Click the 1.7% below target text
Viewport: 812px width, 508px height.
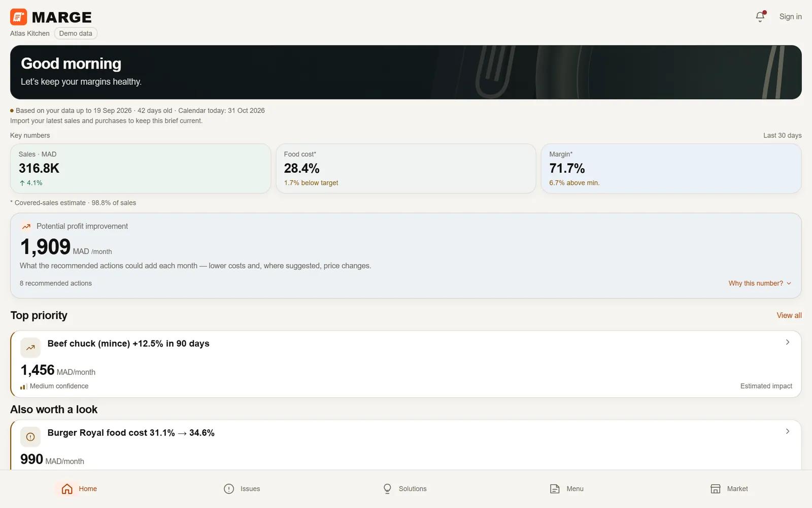point(311,183)
